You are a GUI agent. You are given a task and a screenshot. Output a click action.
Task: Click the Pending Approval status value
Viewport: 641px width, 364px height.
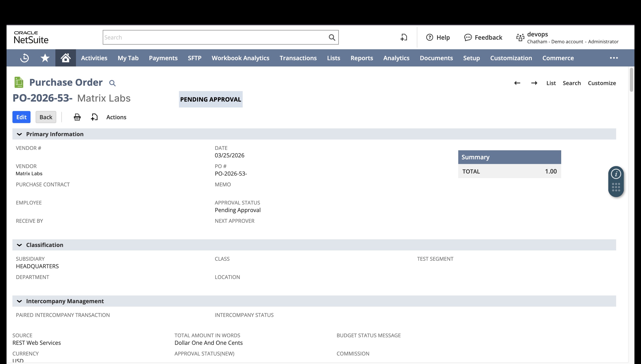[x=237, y=210]
